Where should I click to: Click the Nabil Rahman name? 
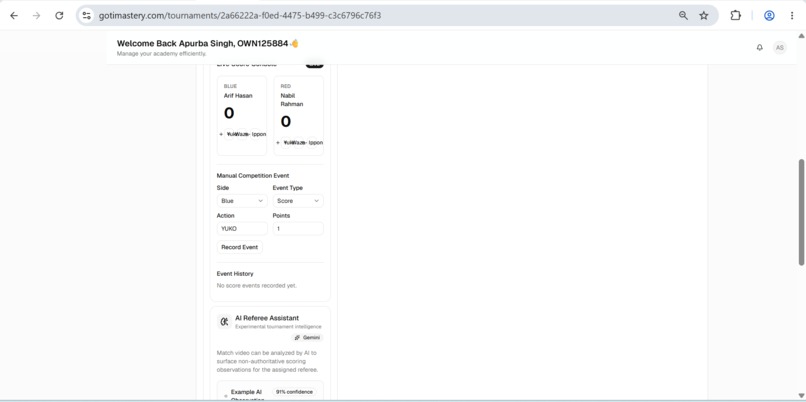(x=291, y=100)
